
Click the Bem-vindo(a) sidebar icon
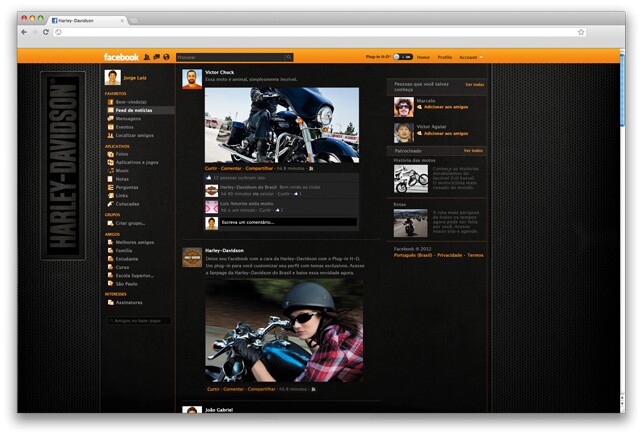pos(110,102)
